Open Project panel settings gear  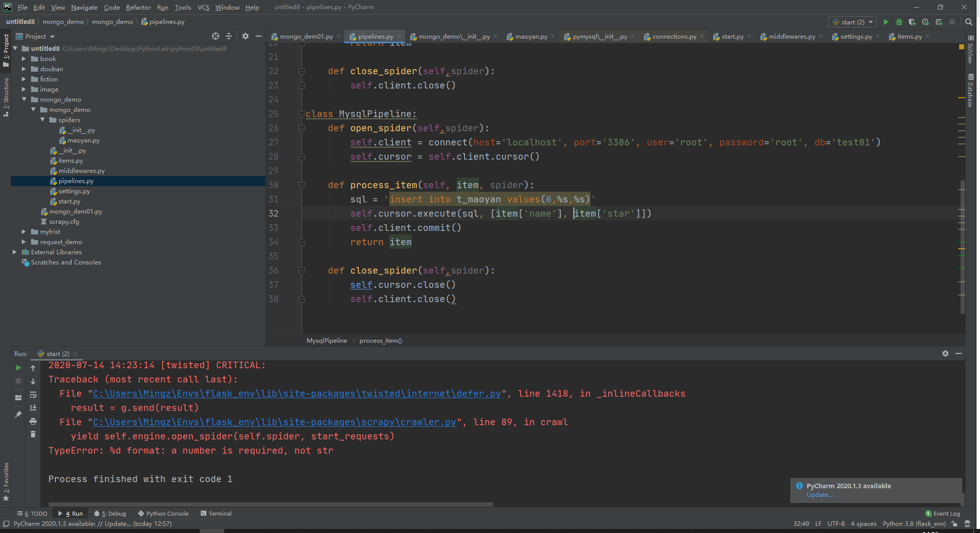tap(246, 36)
